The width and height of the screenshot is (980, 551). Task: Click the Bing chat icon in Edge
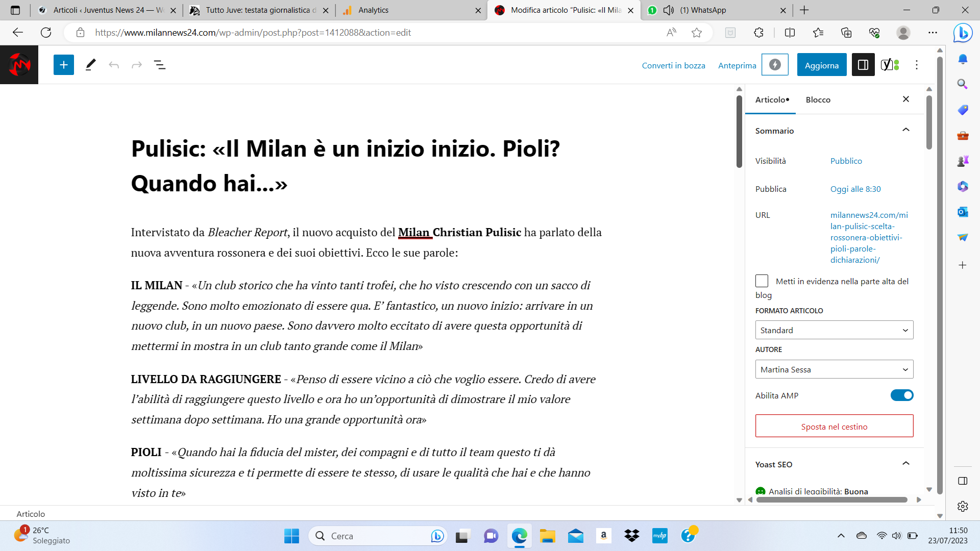pos(963,33)
